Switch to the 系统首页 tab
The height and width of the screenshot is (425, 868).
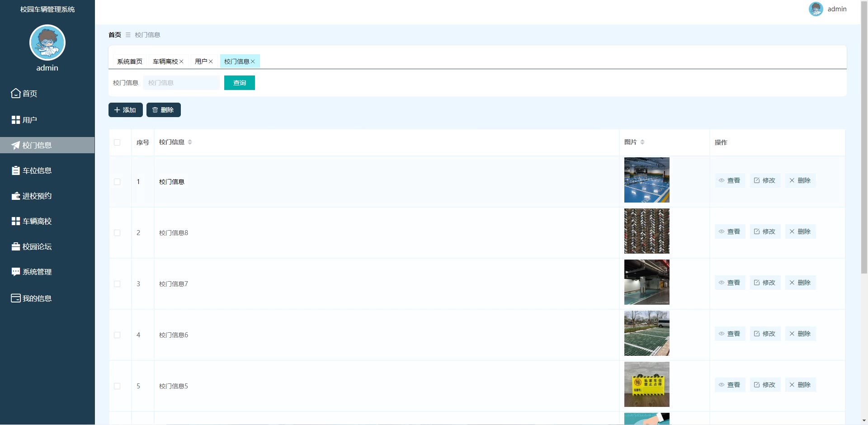point(130,61)
